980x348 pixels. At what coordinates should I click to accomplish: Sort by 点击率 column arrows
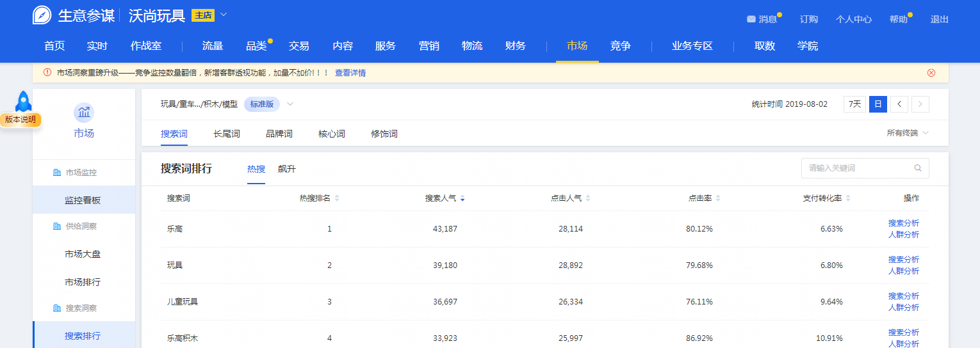click(x=718, y=198)
